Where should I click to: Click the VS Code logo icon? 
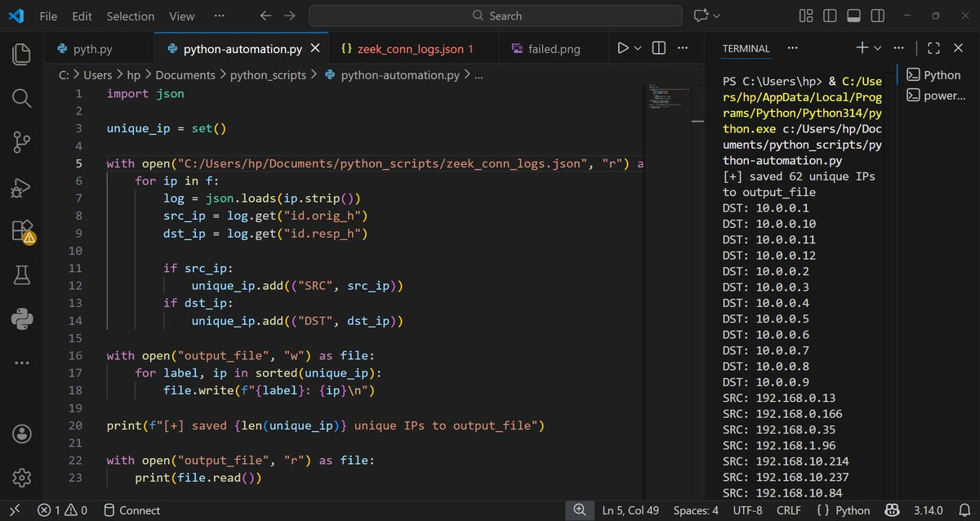pos(16,16)
